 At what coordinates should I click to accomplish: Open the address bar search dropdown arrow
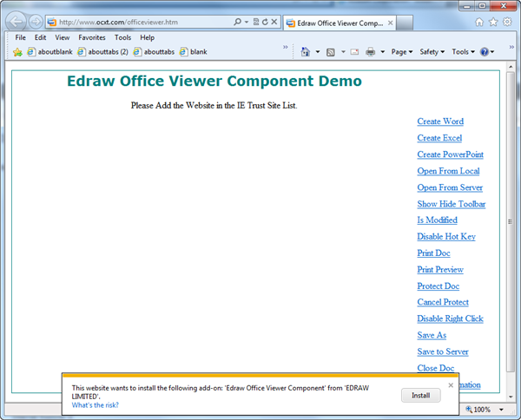click(x=247, y=22)
